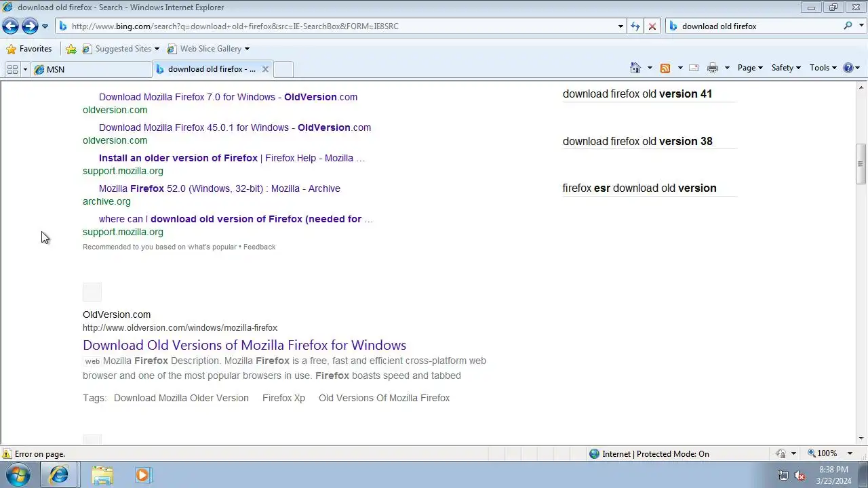Expand the Feeds dropdown arrow

tap(680, 68)
